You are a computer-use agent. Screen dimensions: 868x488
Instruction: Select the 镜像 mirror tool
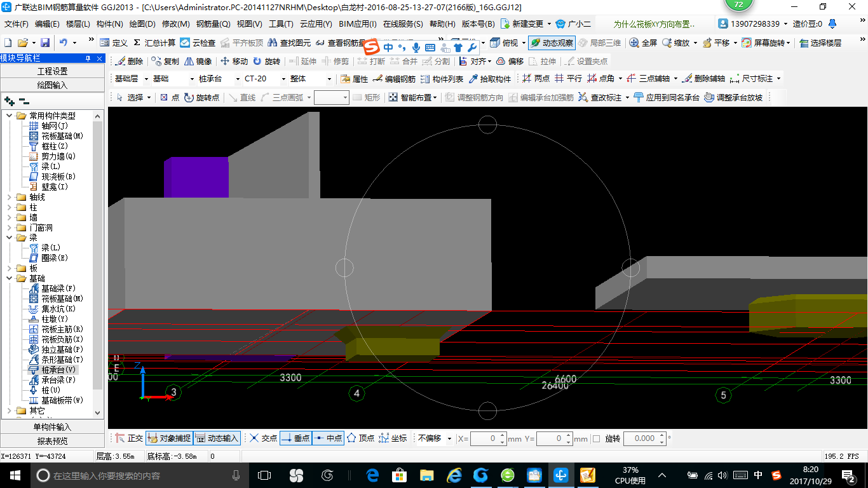198,62
